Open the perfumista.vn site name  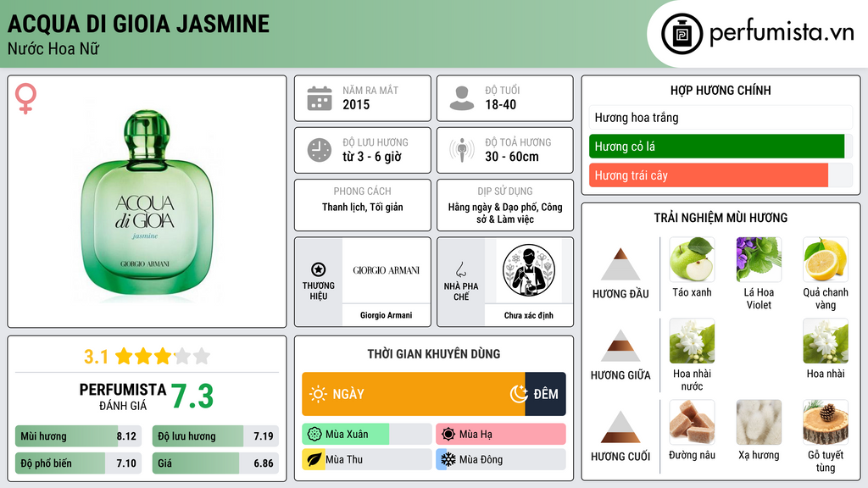tap(782, 33)
